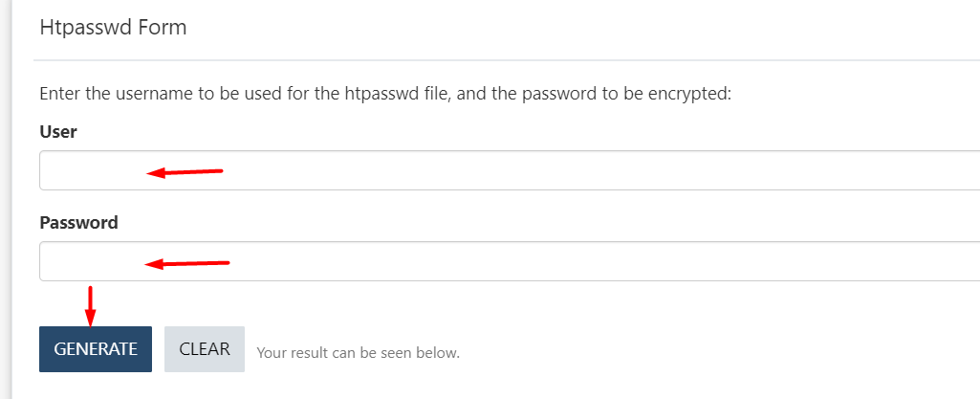Image resolution: width=980 pixels, height=399 pixels.
Task: Select the bold Password label
Action: tap(78, 223)
